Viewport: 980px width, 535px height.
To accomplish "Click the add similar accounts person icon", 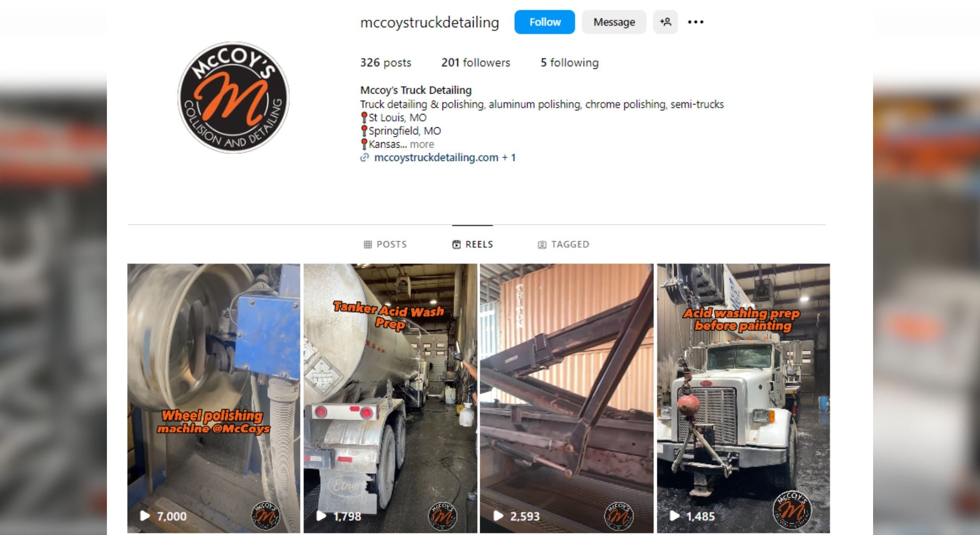I will tap(665, 22).
